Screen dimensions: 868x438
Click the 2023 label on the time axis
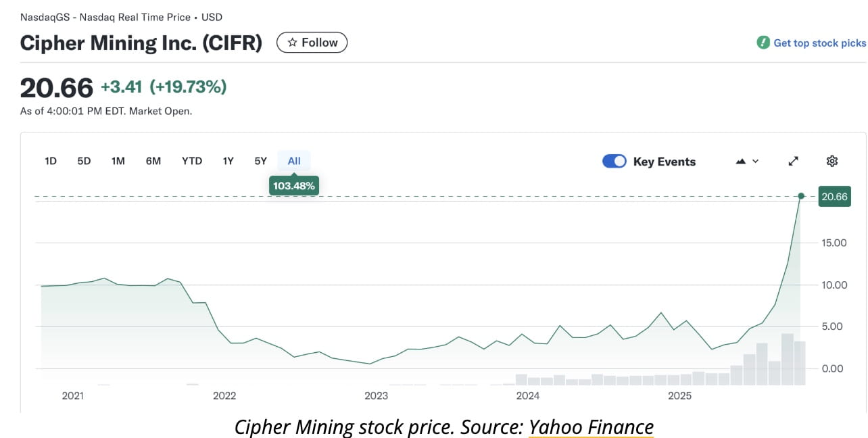[x=376, y=395]
